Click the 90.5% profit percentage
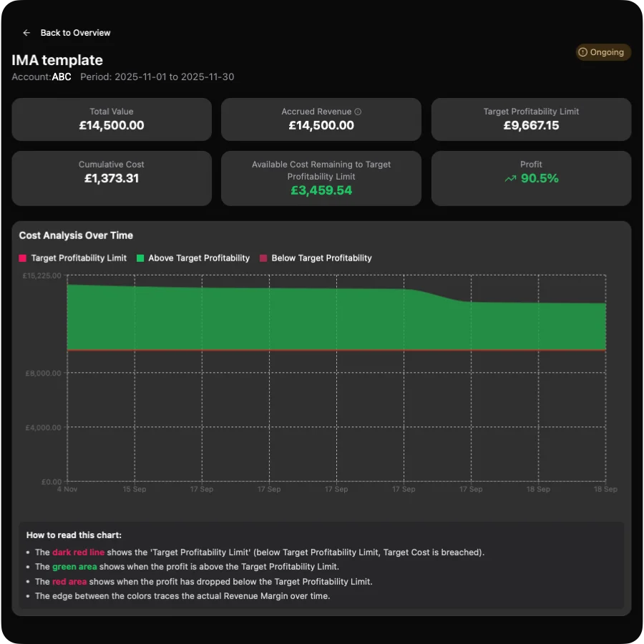 pos(540,178)
